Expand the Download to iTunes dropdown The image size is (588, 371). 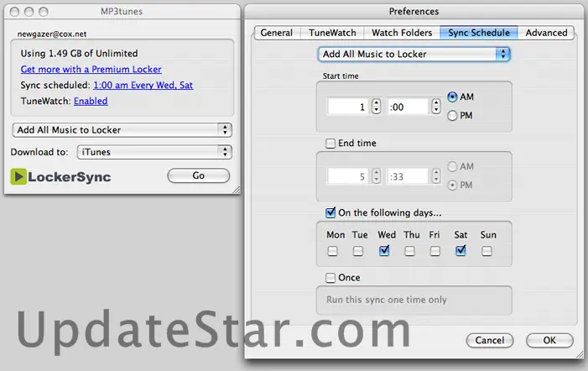point(154,152)
